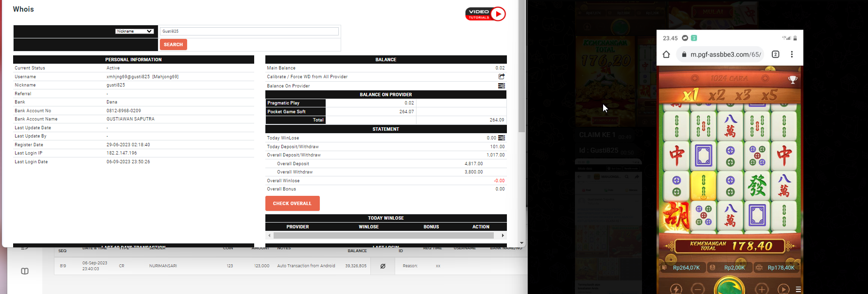Open the Balance On Provider list icon
This screenshot has height=294, width=868.
click(502, 86)
